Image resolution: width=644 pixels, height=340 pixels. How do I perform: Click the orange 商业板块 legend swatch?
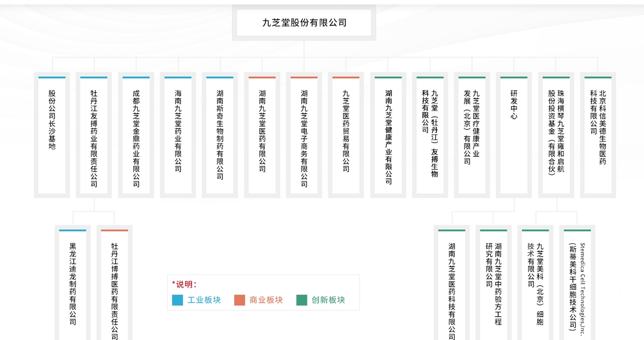pyautogui.click(x=239, y=300)
